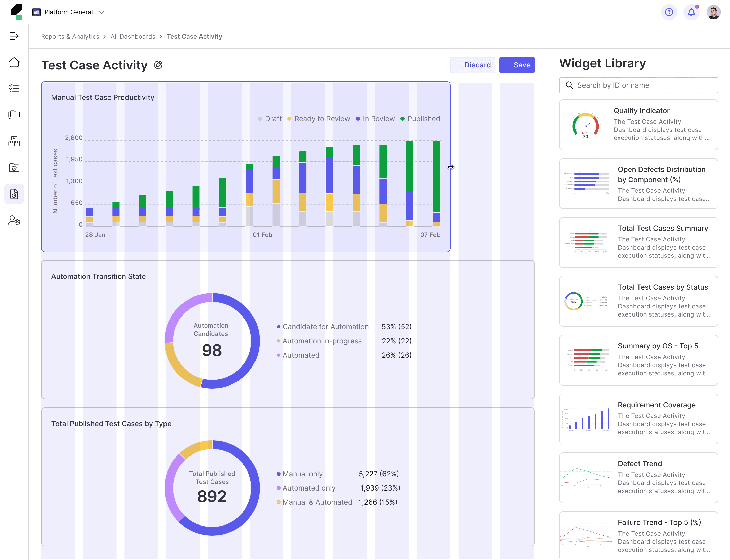Click the Discard button
The height and width of the screenshot is (560, 730).
pyautogui.click(x=472, y=65)
